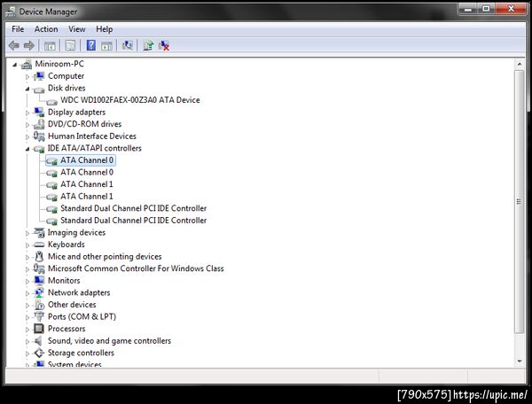
Task: Click the Processors chip icon
Action: [39, 329]
